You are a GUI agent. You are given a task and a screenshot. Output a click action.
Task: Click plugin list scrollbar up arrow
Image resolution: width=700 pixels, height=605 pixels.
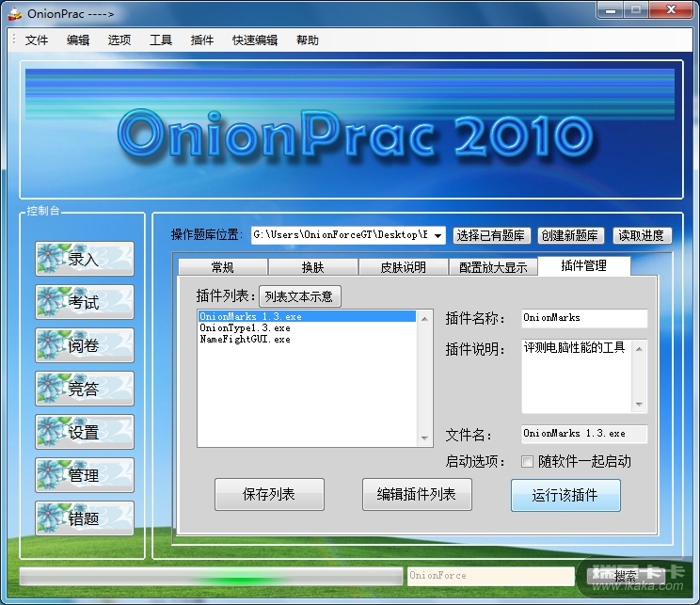click(x=424, y=318)
